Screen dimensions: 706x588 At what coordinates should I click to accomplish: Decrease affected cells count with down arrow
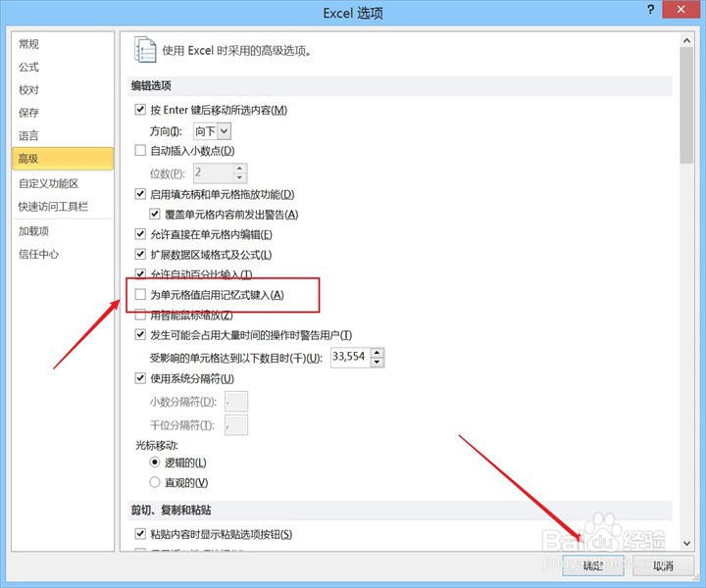point(378,363)
